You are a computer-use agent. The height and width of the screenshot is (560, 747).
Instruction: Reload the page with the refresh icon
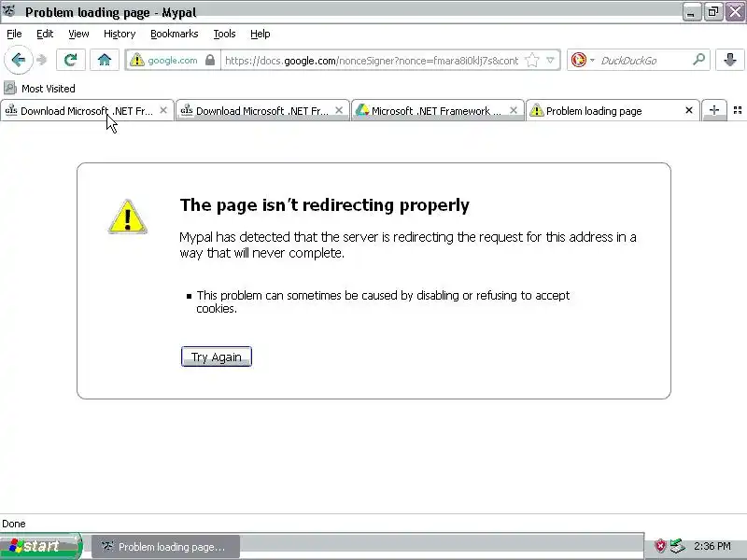(71, 60)
